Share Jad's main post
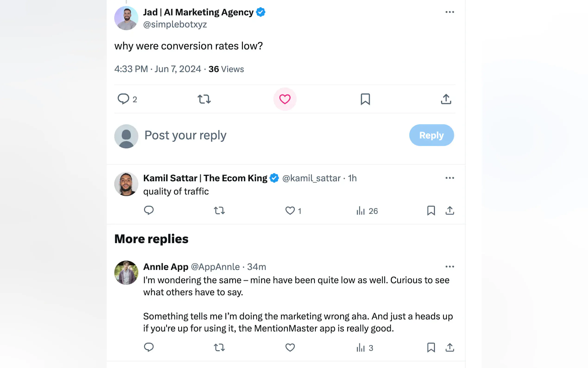 click(446, 99)
